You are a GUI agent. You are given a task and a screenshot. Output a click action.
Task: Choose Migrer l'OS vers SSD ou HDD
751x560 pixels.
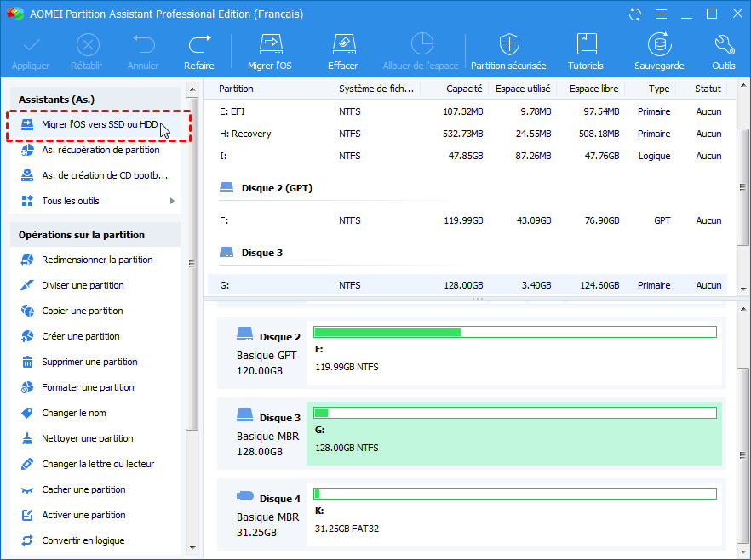100,124
